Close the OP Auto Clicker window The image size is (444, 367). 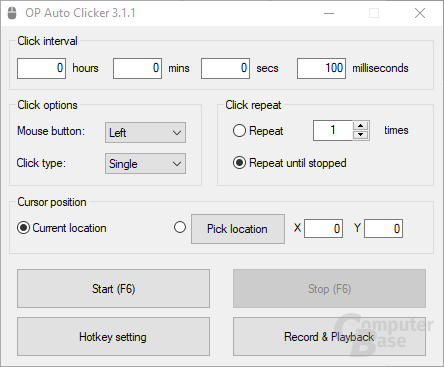tap(420, 13)
